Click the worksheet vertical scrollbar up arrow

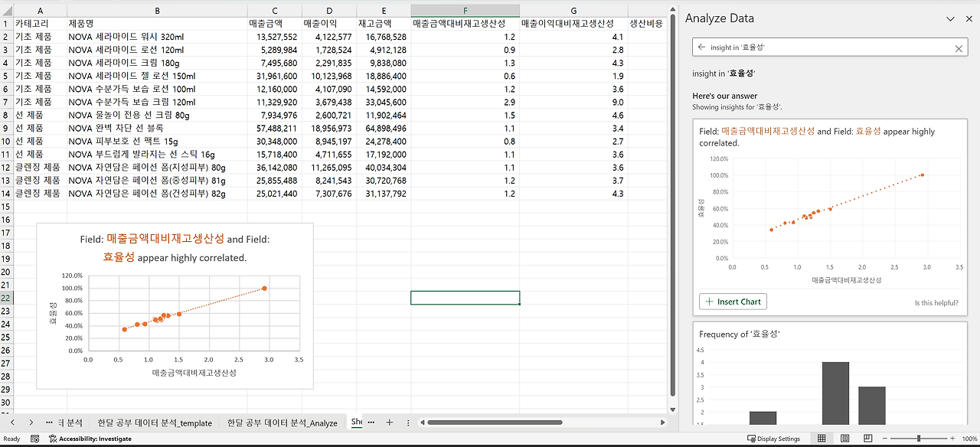[673, 8]
